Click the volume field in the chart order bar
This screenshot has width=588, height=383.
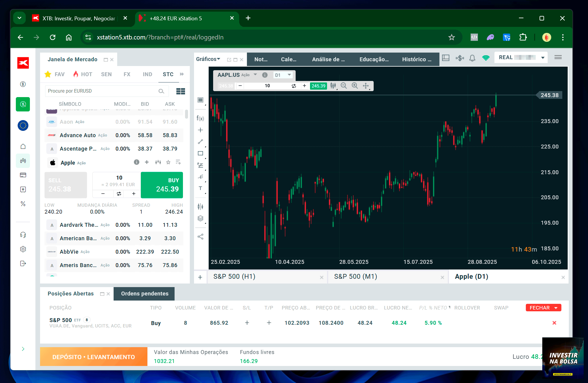267,86
